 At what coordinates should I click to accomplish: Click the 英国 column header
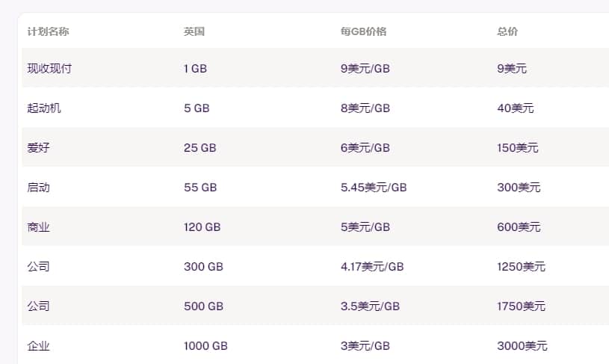click(194, 31)
